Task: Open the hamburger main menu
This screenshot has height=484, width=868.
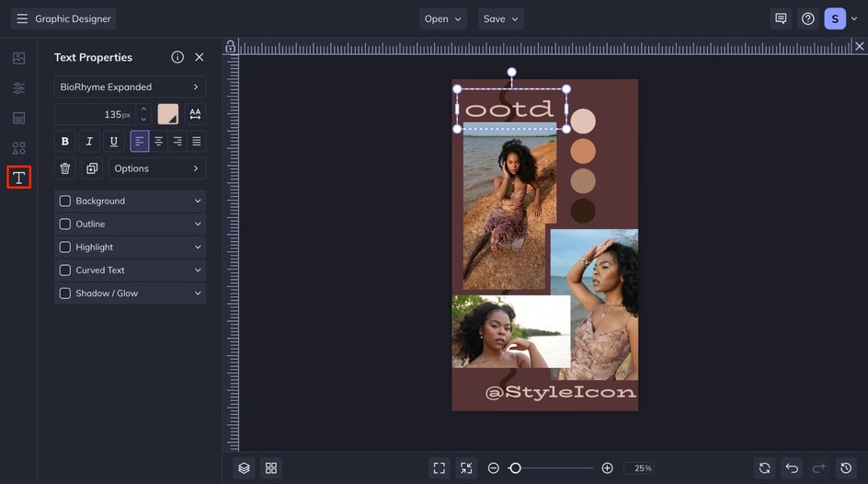Action: click(x=22, y=18)
